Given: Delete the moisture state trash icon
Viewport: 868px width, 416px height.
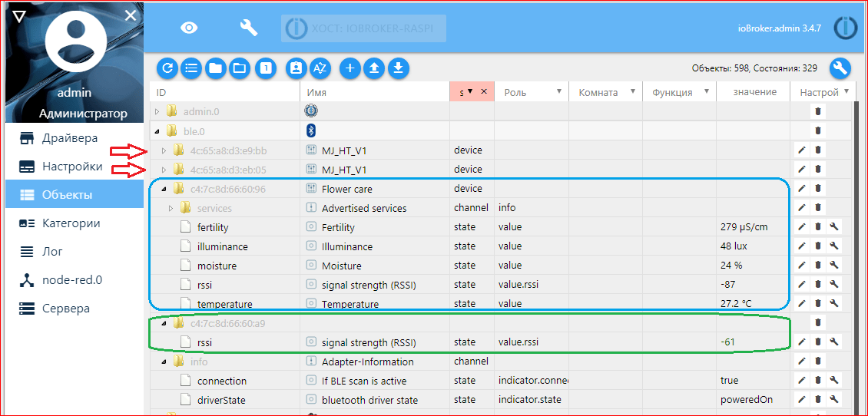Looking at the screenshot, I should point(817,265).
